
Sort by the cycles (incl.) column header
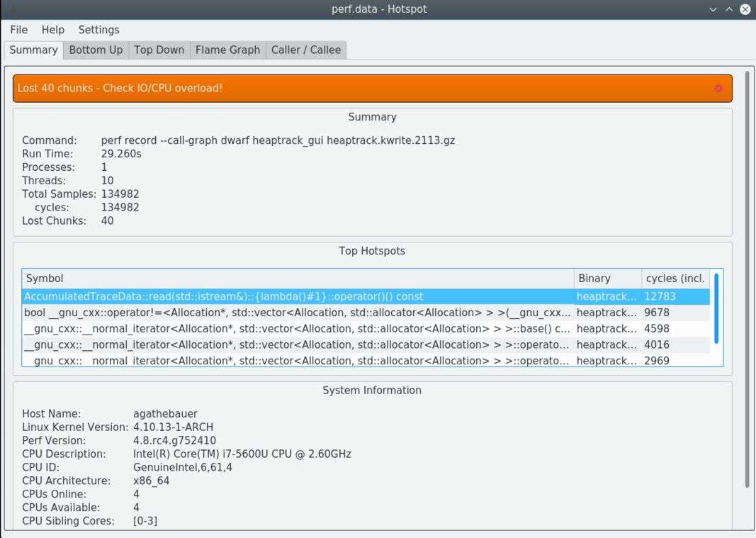click(675, 279)
